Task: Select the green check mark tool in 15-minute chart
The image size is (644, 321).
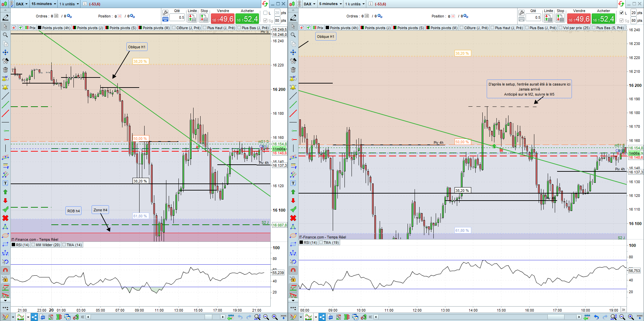Action: [5, 209]
